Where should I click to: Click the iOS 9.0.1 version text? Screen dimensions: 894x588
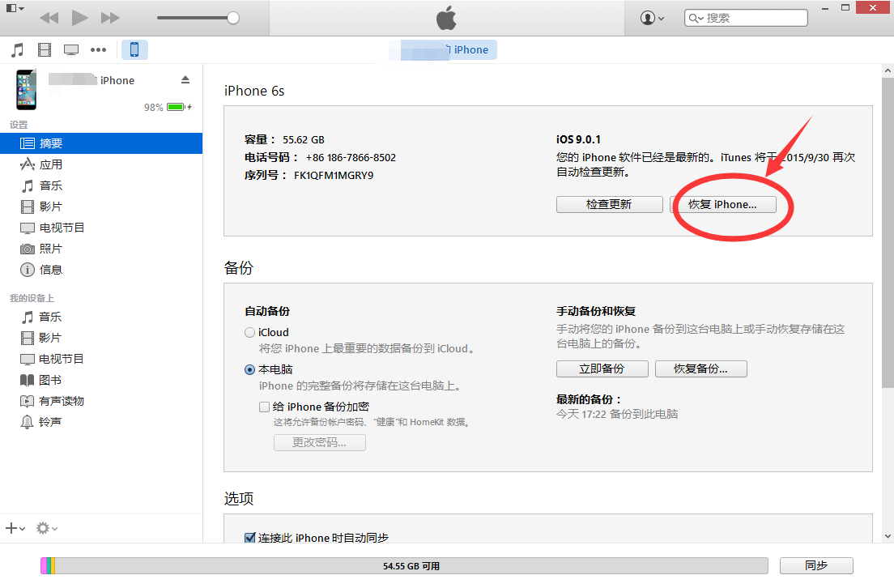point(578,140)
